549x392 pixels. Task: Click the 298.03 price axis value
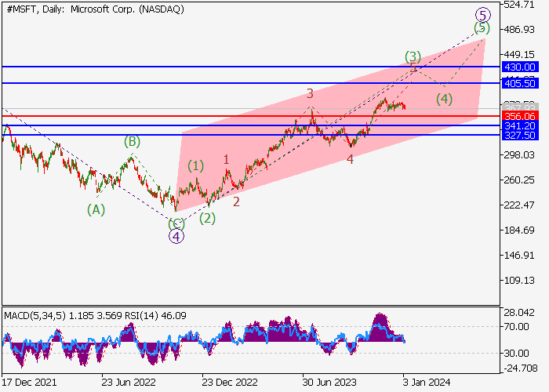point(519,154)
